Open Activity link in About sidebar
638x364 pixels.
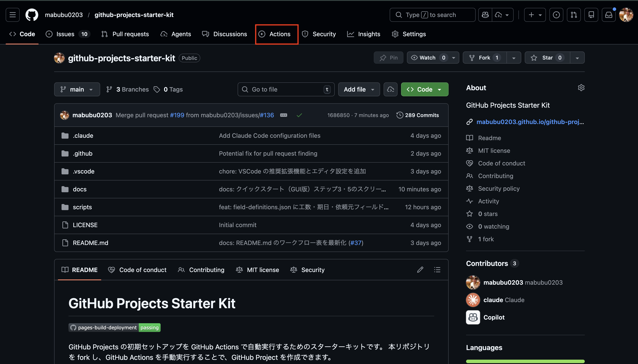483,201
